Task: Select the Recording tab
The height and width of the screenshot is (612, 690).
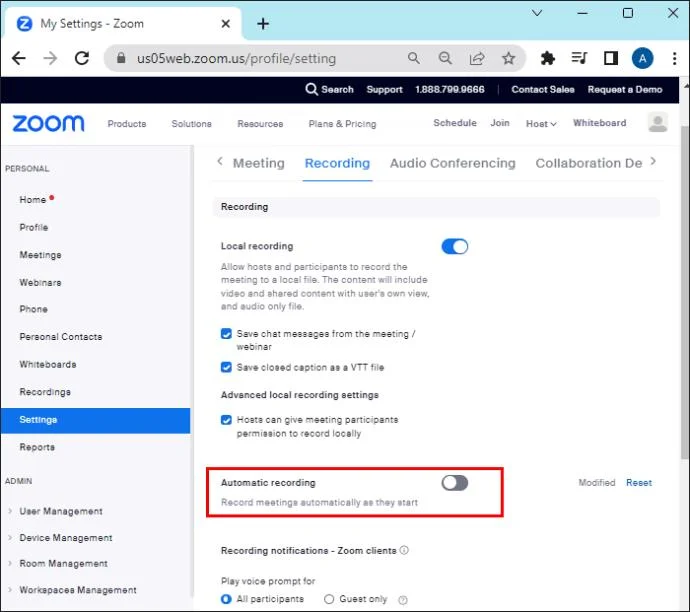Action: click(337, 163)
